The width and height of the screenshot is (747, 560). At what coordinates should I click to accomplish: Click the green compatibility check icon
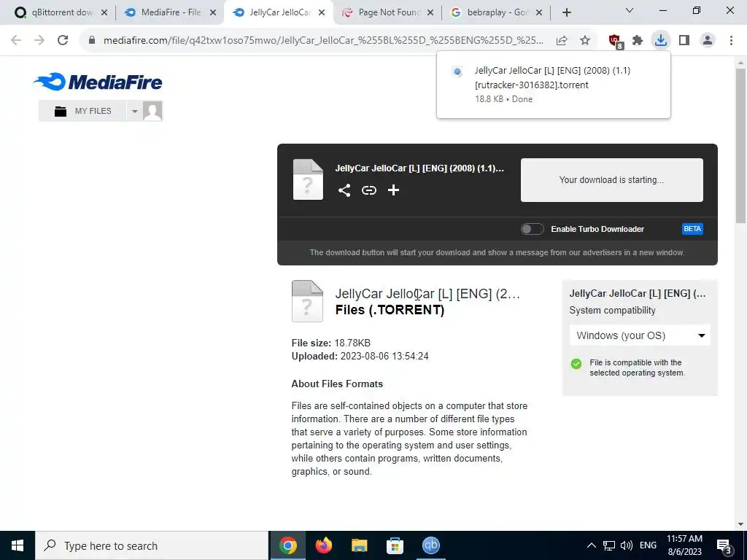click(576, 365)
